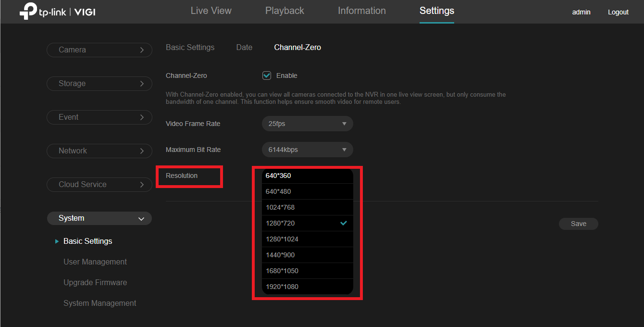Choose 1680*1050 resolution option
The image size is (644, 327).
click(308, 271)
